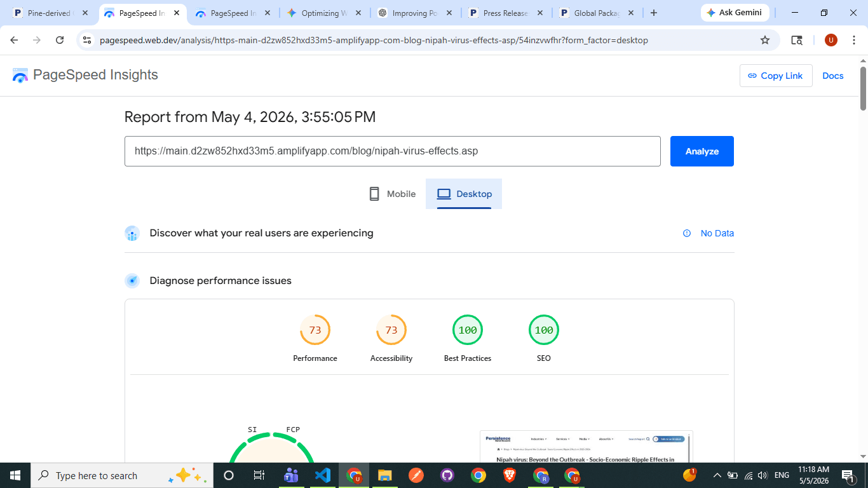868x488 pixels.
Task: Click the PageSpeed Insights logo
Action: pyautogui.click(x=85, y=75)
